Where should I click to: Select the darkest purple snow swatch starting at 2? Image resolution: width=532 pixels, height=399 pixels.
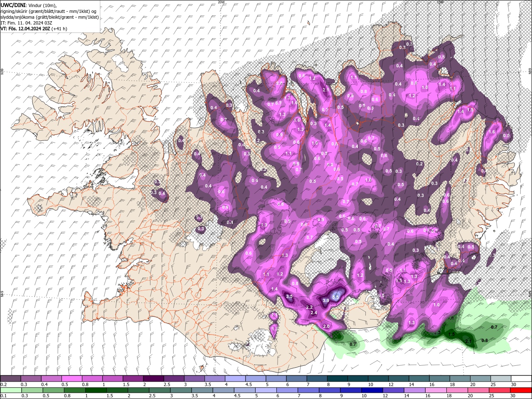153,379
